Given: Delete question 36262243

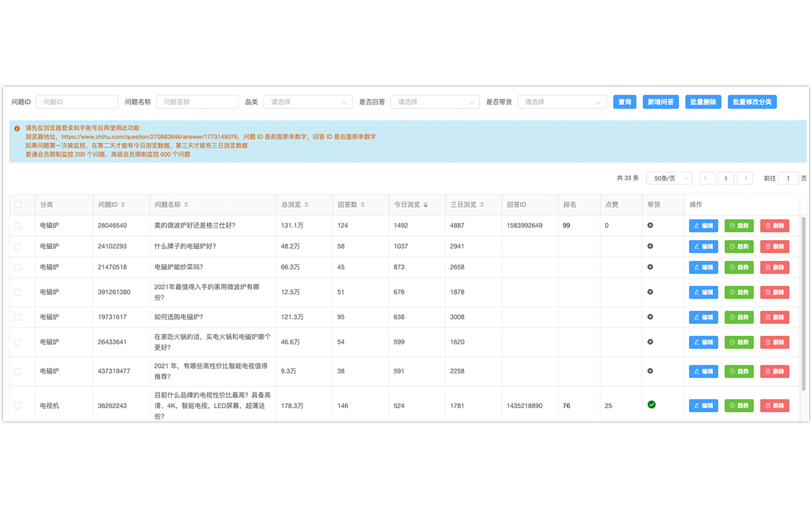Looking at the screenshot, I should [x=775, y=405].
